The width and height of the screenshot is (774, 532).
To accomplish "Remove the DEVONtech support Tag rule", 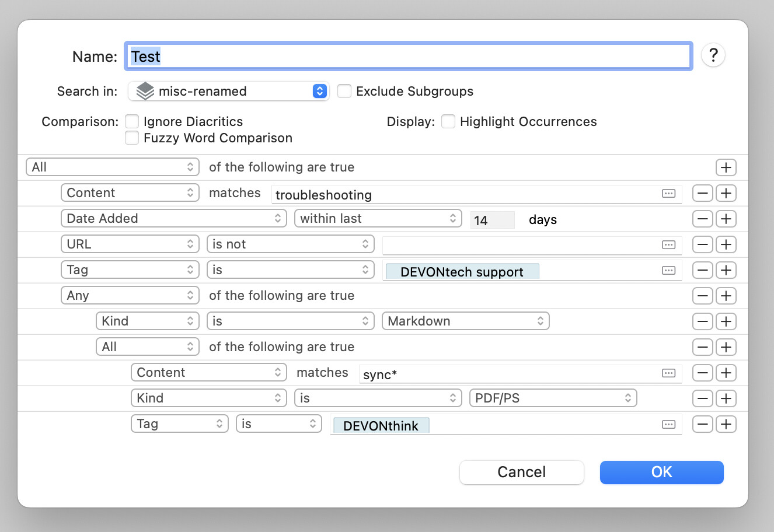I will coord(702,270).
